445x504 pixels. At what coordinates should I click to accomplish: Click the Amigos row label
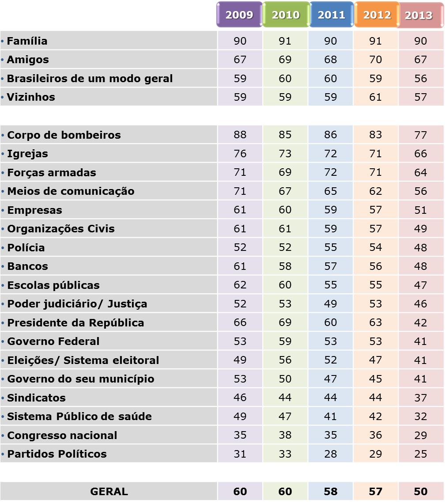click(28, 60)
